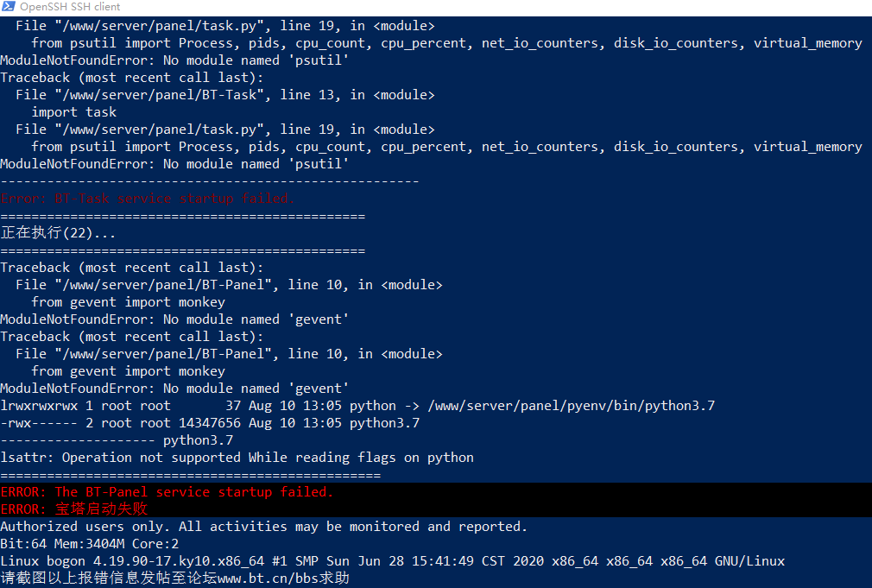Click the red ERROR 宝塔启动失败 line
This screenshot has width=872, height=588.
(x=74, y=509)
